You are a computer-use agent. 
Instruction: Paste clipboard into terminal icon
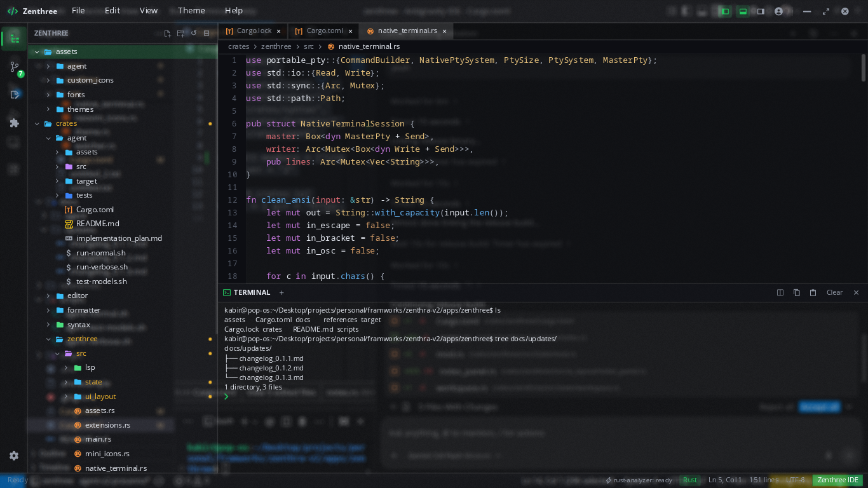click(x=813, y=293)
